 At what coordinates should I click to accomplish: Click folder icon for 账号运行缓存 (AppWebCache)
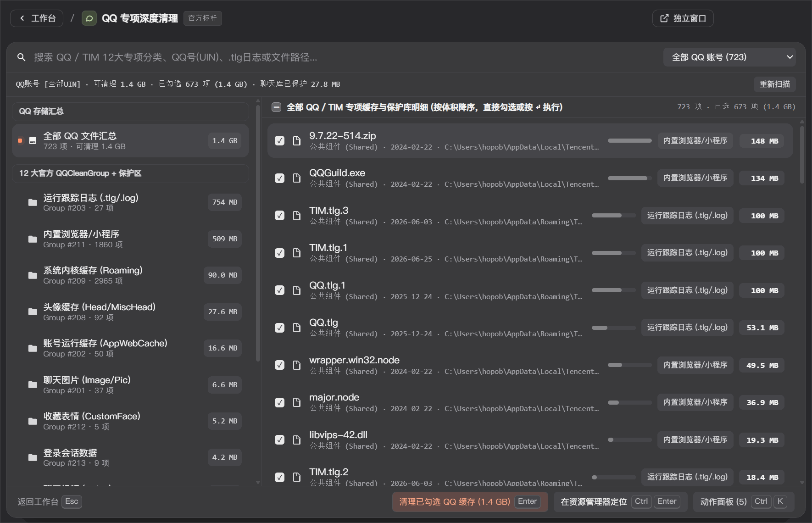[33, 348]
